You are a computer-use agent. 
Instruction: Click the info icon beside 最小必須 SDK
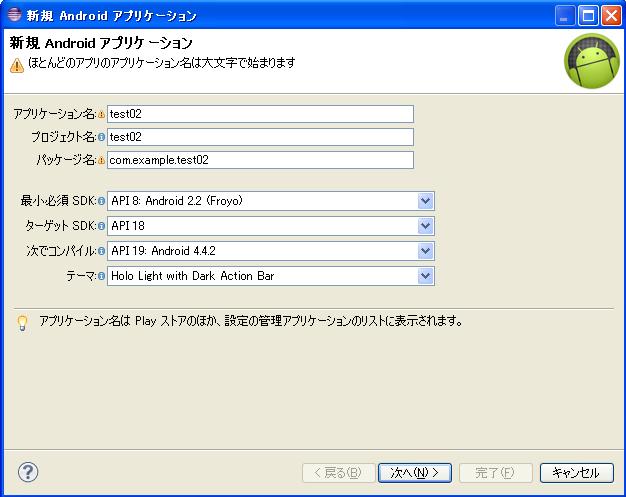tap(101, 201)
